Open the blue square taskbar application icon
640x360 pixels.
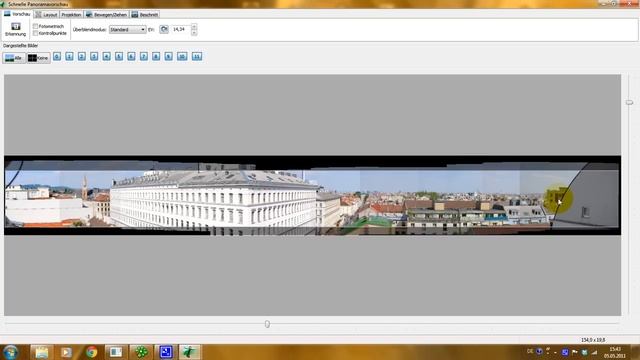click(166, 352)
